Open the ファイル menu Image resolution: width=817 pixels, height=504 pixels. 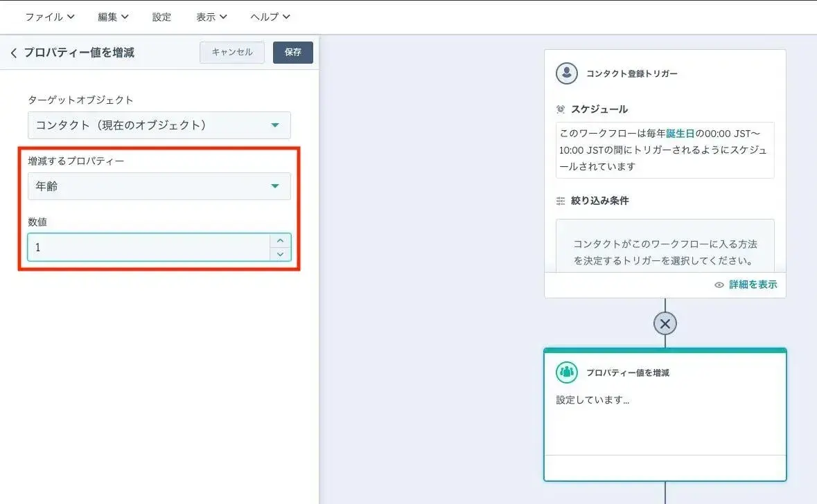[x=50, y=17]
